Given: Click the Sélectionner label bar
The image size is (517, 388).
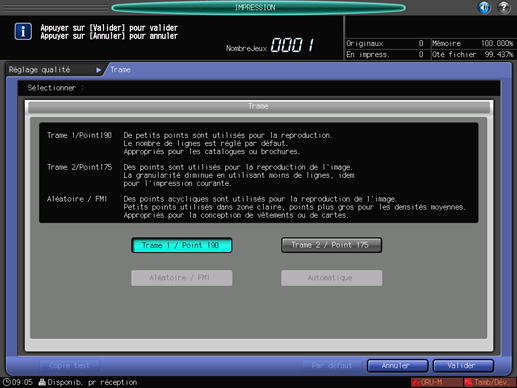Looking at the screenshot, I should coord(259,88).
